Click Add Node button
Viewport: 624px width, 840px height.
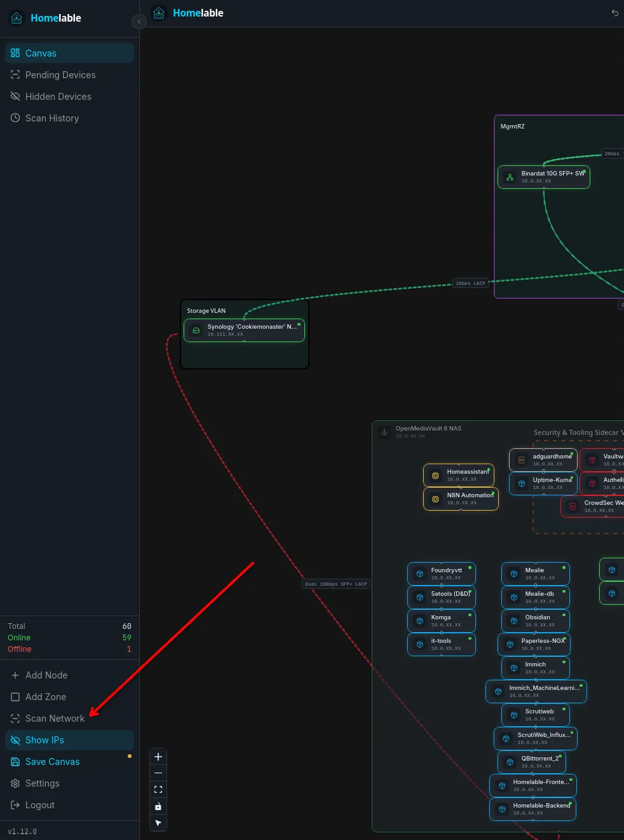click(69, 675)
